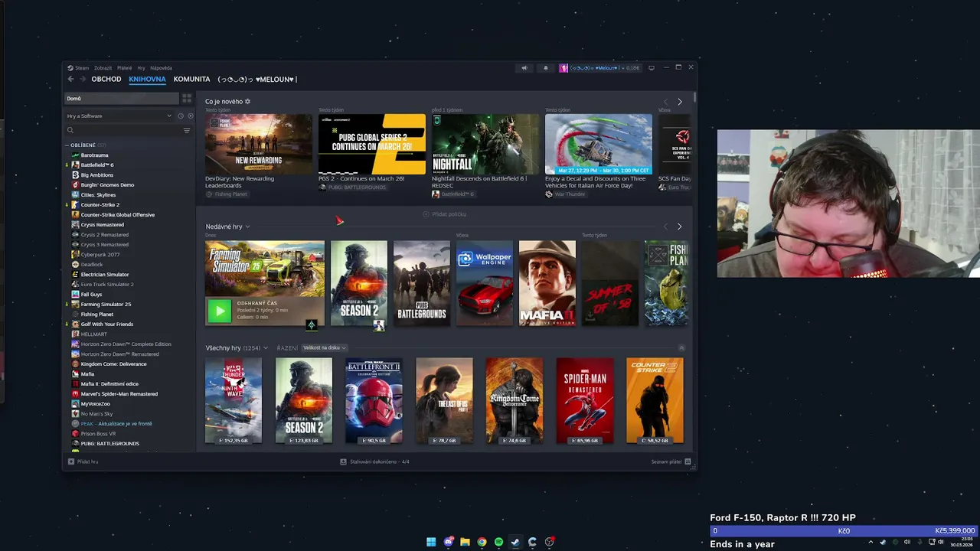Collapse the Všechny hry section with up arrow
The width and height of the screenshot is (980, 551).
pyautogui.click(x=681, y=348)
